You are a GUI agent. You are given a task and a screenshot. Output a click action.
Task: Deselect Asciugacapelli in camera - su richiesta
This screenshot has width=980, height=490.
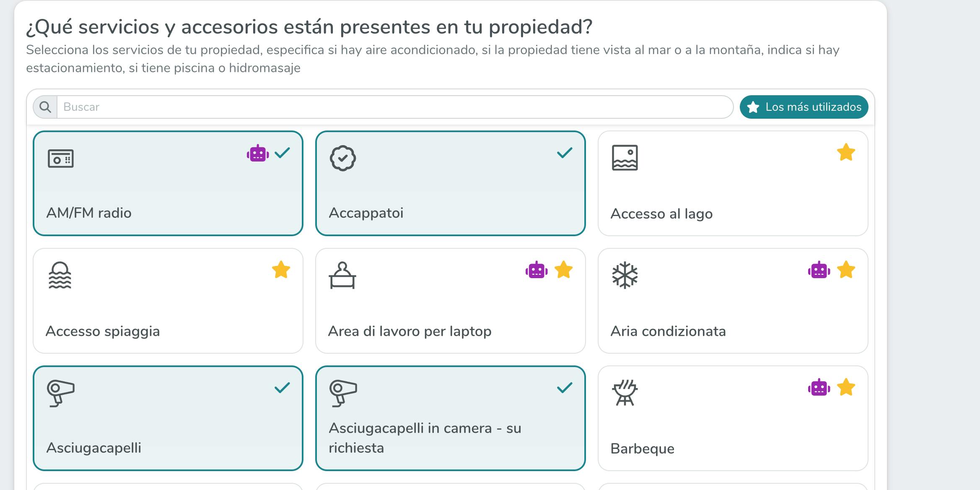[450, 418]
